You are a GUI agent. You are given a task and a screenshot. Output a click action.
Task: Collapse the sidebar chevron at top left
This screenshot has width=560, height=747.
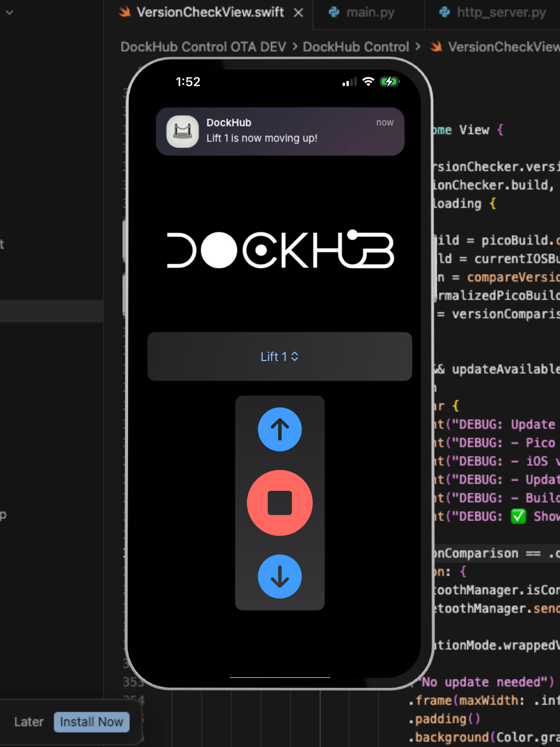[x=10, y=12]
